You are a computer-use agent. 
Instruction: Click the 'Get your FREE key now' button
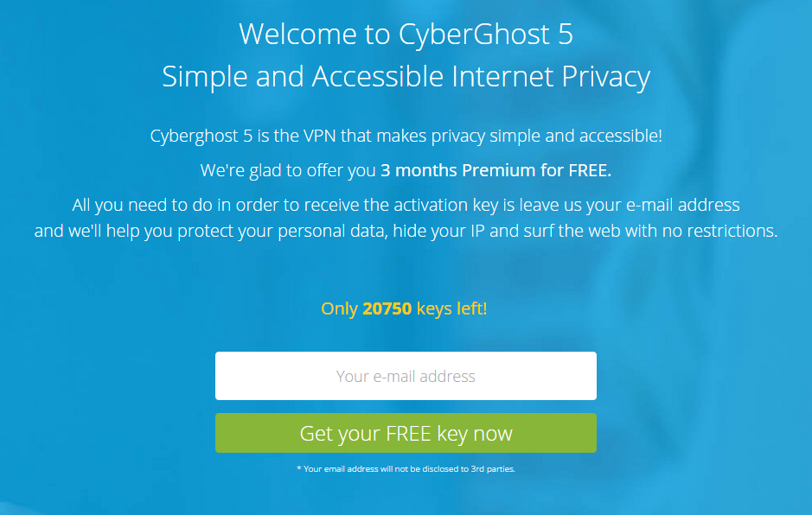(406, 433)
